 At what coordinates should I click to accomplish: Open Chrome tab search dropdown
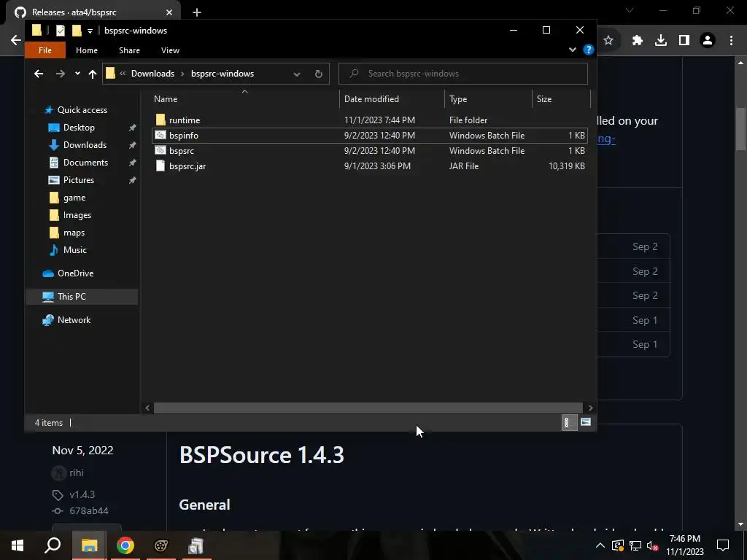click(x=630, y=10)
